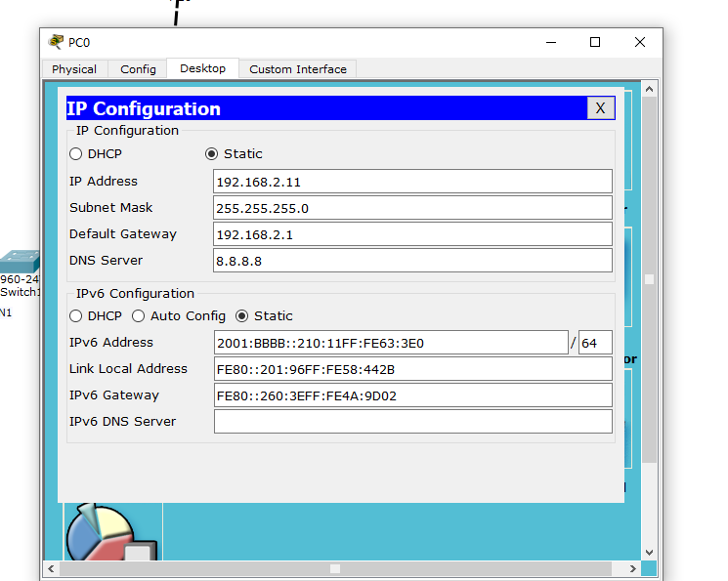Screen dimensions: 728x581
Task: Click the Subnet Mask field
Action: click(412, 208)
